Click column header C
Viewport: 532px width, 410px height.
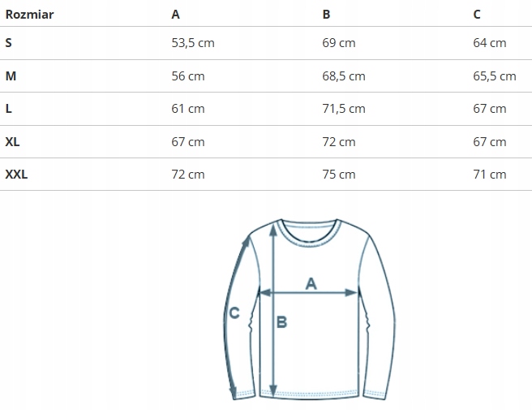click(x=477, y=14)
